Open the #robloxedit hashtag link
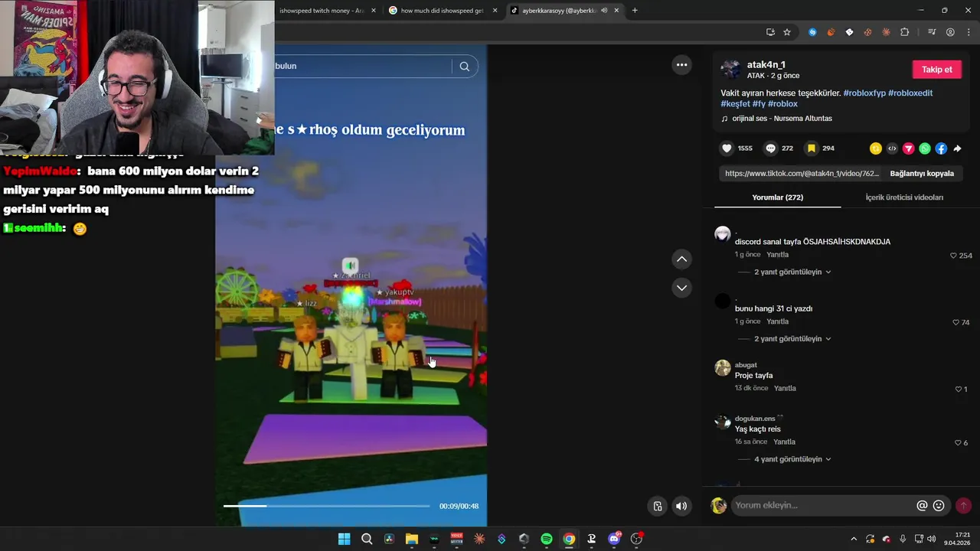The image size is (980, 551). (x=910, y=93)
